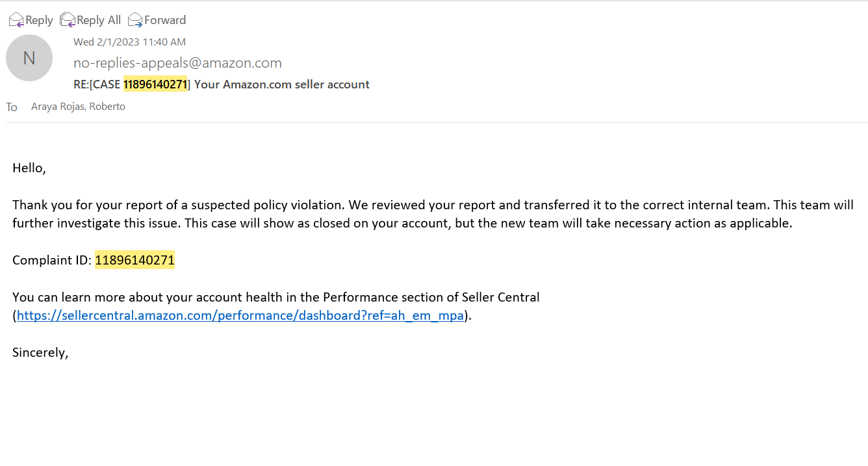Click the "To" field label
The width and height of the screenshot is (868, 466).
[x=12, y=107]
